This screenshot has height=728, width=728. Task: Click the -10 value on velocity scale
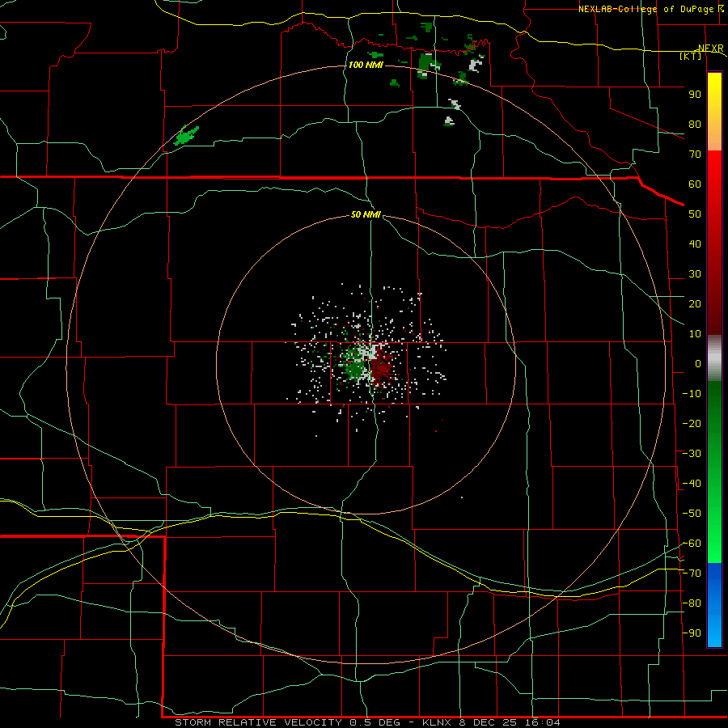692,394
